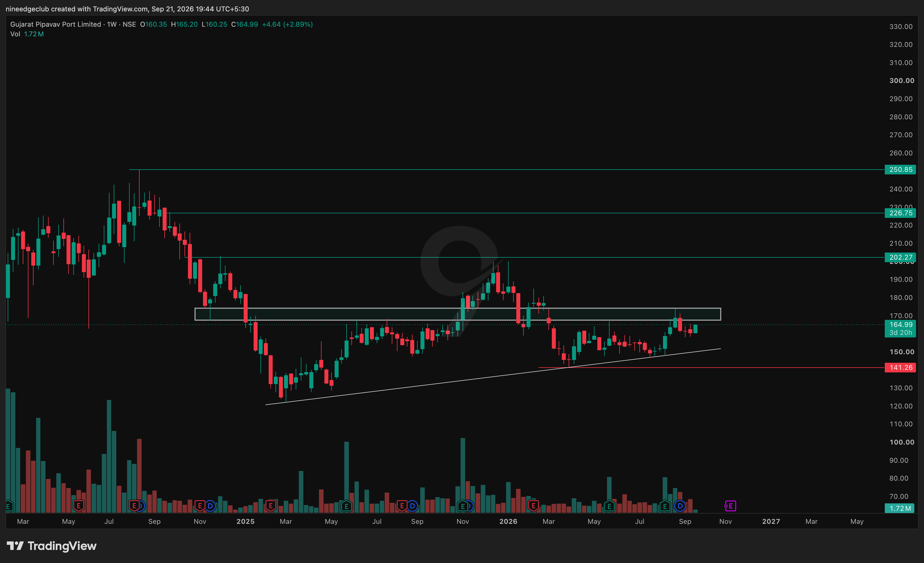Click the TradingView logo at the bottom left

52,546
